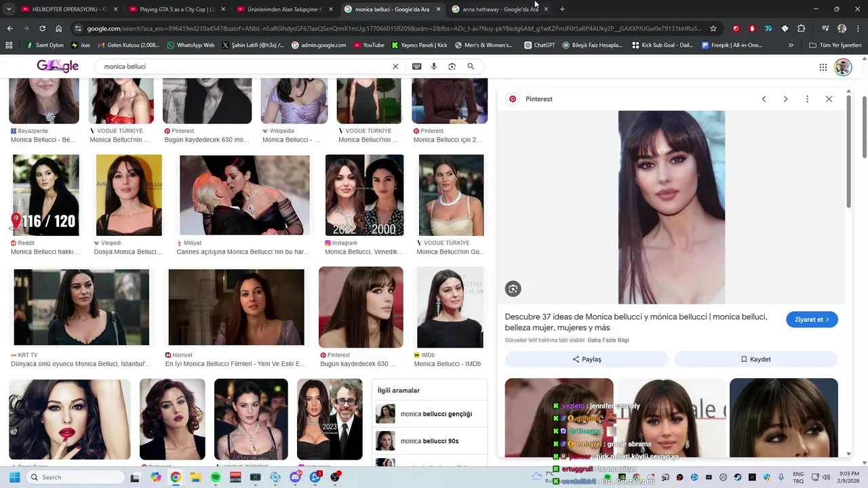Click the Kaydet save button
This screenshot has width=868, height=488.
pyautogui.click(x=755, y=359)
